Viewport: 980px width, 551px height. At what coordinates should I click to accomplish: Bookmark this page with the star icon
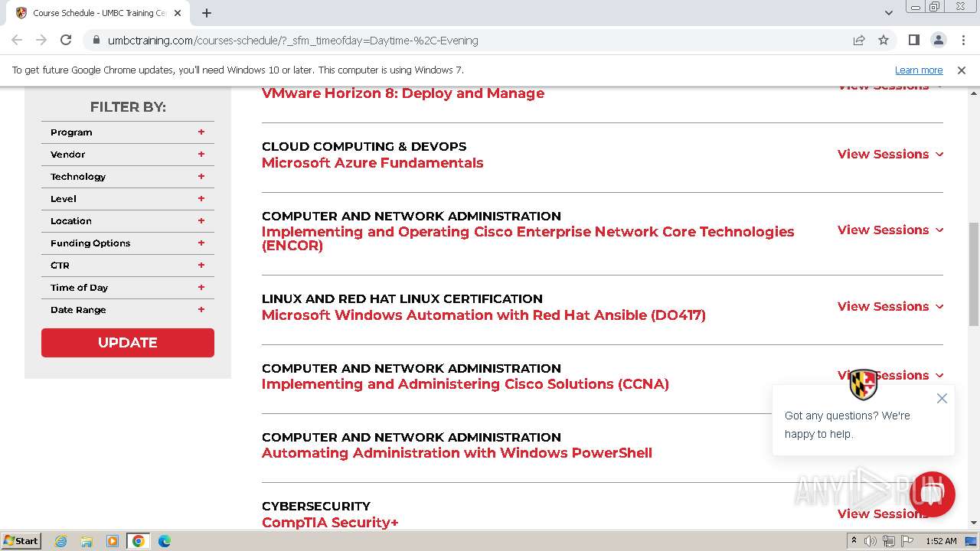click(884, 40)
